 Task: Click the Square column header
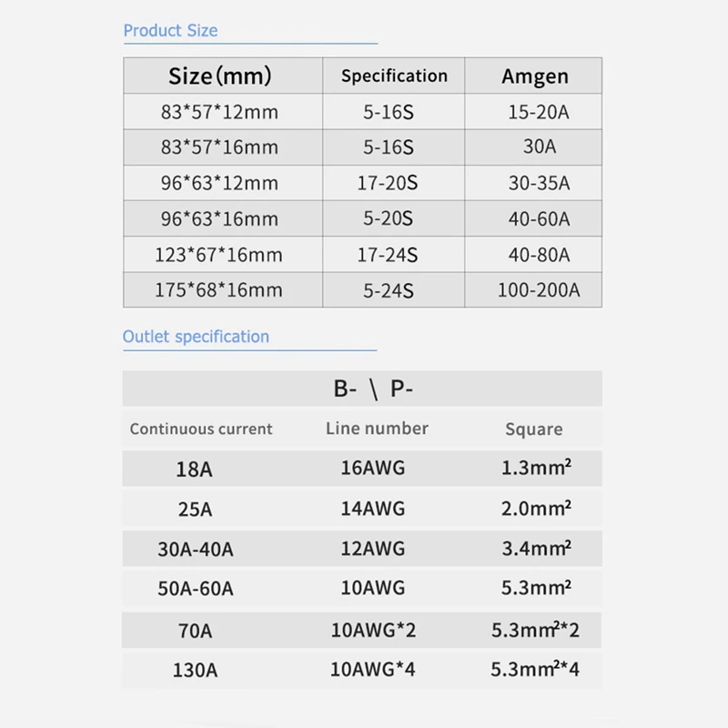533,429
